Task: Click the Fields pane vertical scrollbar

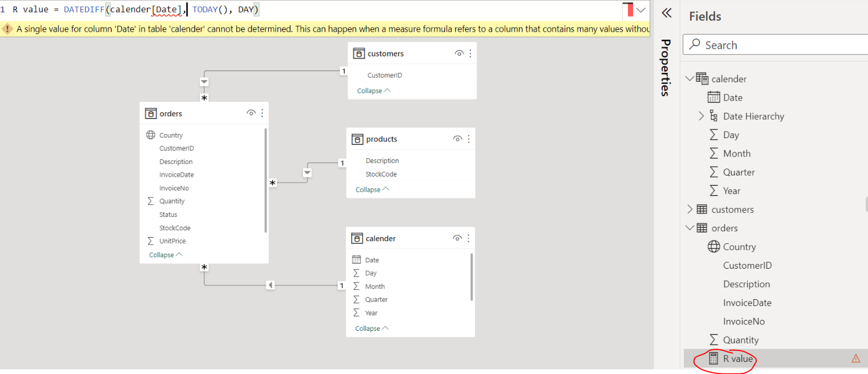Action: point(866,204)
